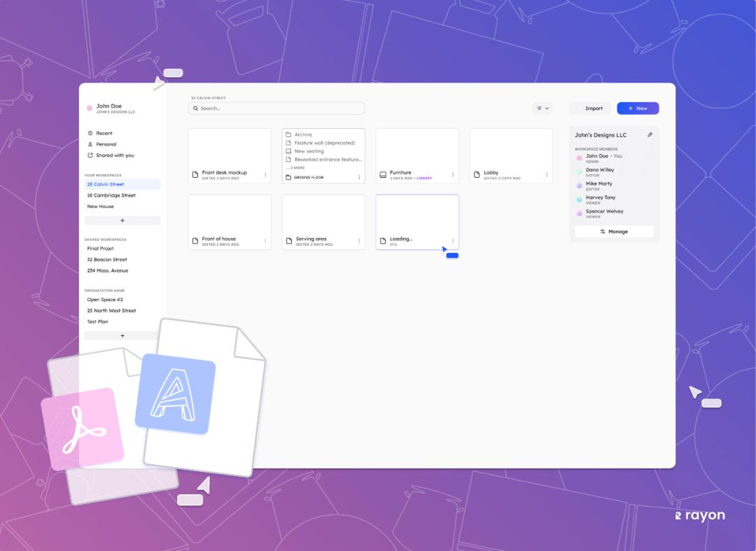
Task: Click Dana Willey's green avatar dot
Action: pyautogui.click(x=580, y=172)
